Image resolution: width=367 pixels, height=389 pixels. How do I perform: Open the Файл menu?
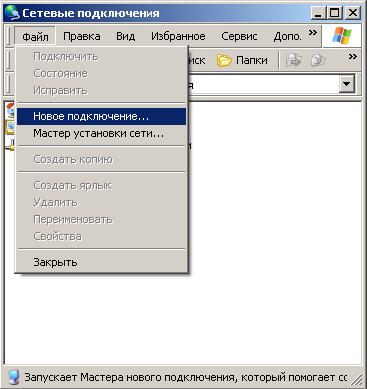35,36
